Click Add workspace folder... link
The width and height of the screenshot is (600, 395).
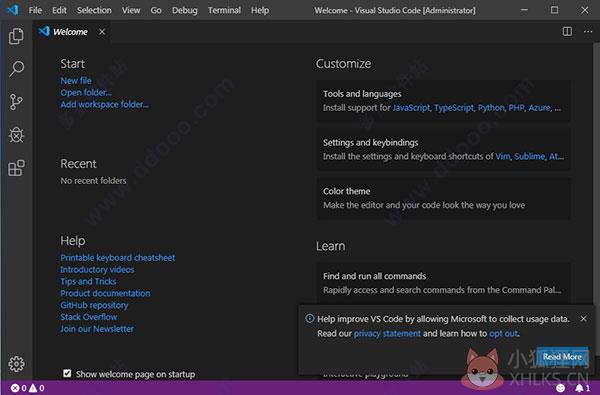pos(104,104)
